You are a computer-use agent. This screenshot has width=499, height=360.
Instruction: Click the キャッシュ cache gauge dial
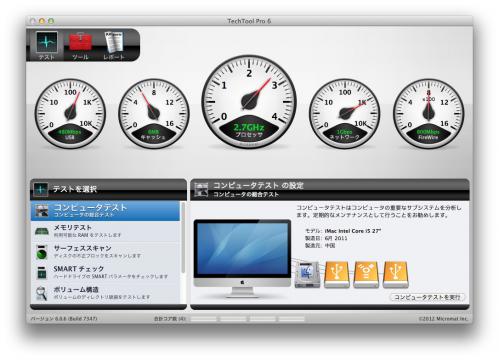[x=153, y=113]
